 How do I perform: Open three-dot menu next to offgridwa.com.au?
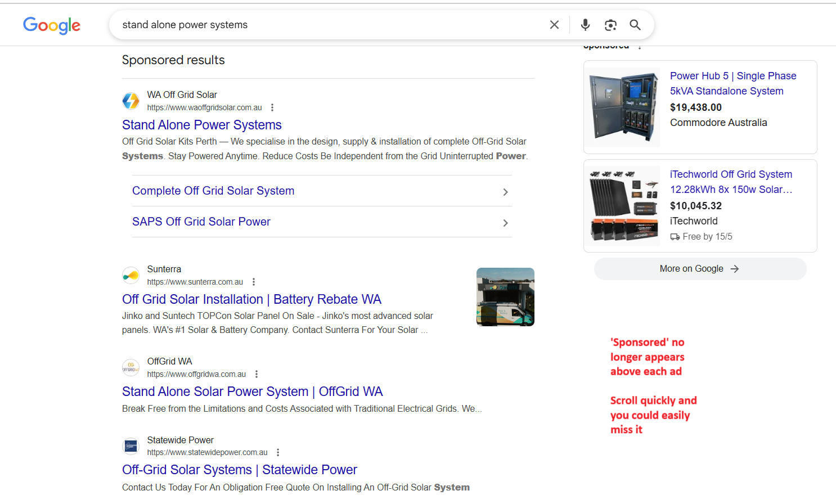257,374
